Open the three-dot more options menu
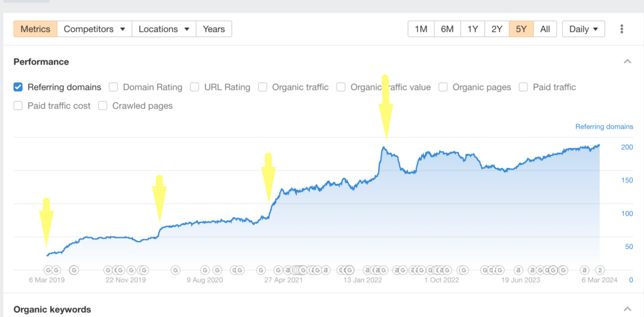Screen dimensions: 644x317 tap(621, 29)
